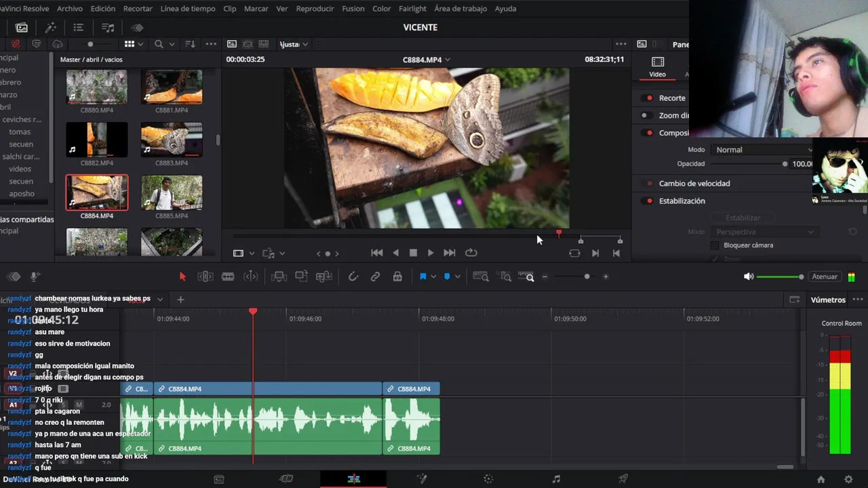Select the C8885.MP4 thumbnail
This screenshot has height=488, width=868.
click(x=172, y=192)
